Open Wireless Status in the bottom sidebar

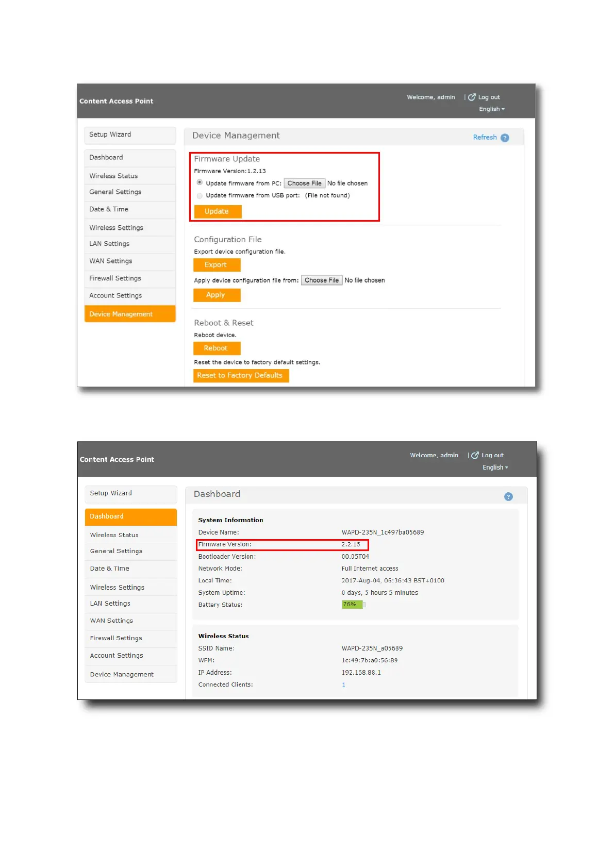point(131,535)
